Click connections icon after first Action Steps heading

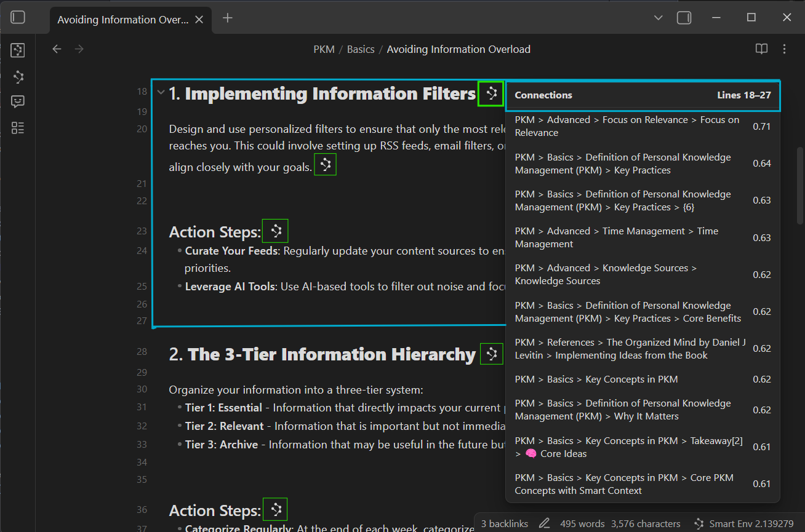pos(275,231)
